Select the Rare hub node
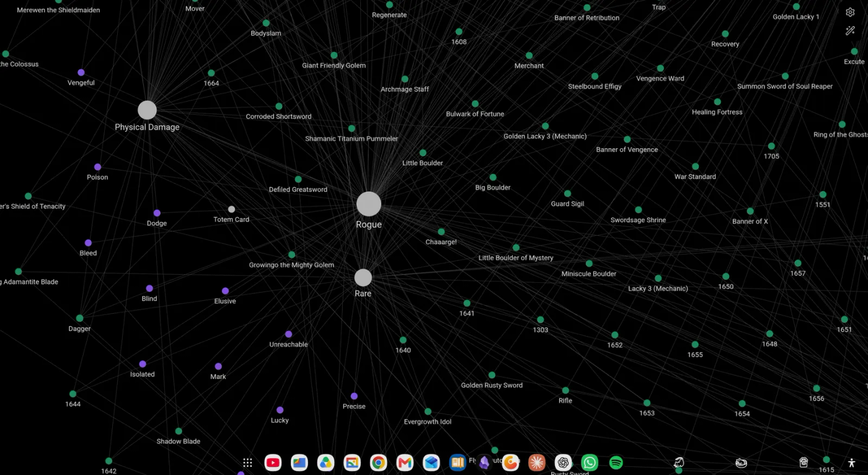Viewport: 868px width, 475px height. point(363,277)
